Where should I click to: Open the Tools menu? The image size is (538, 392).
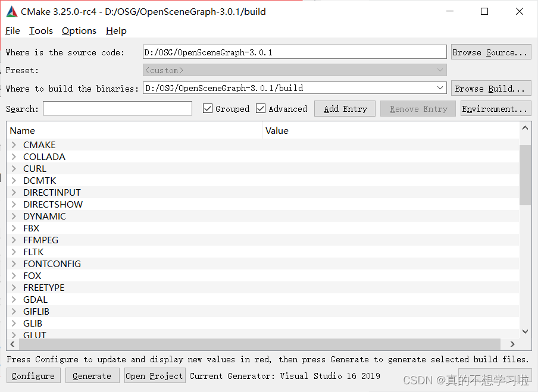pyautogui.click(x=40, y=30)
